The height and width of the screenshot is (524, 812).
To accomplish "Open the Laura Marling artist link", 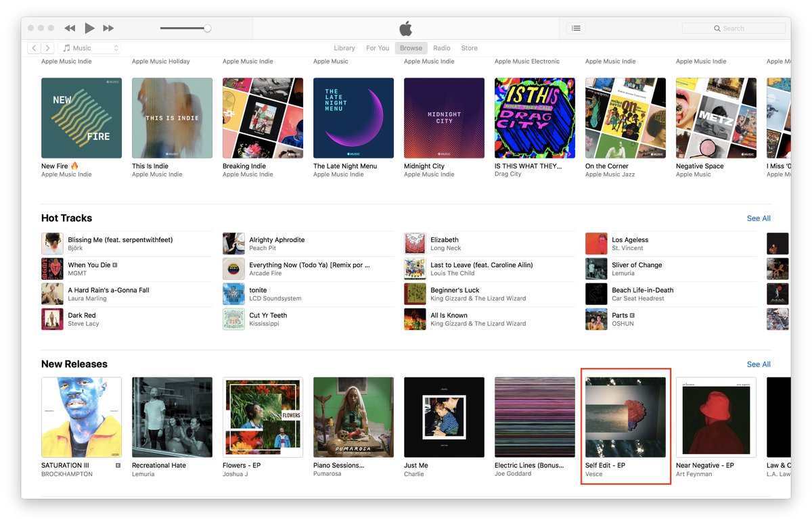I will (86, 298).
